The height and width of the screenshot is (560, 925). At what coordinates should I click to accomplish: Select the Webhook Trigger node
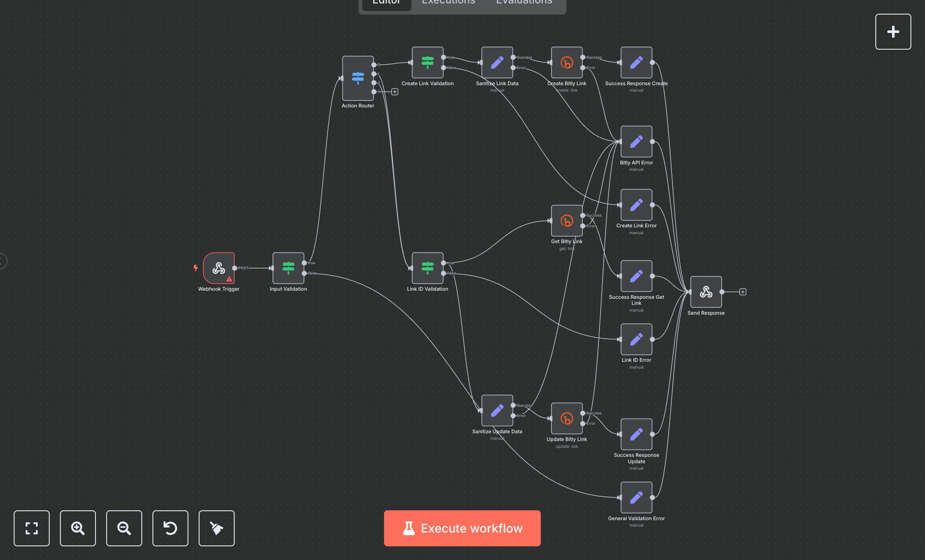[x=219, y=269]
